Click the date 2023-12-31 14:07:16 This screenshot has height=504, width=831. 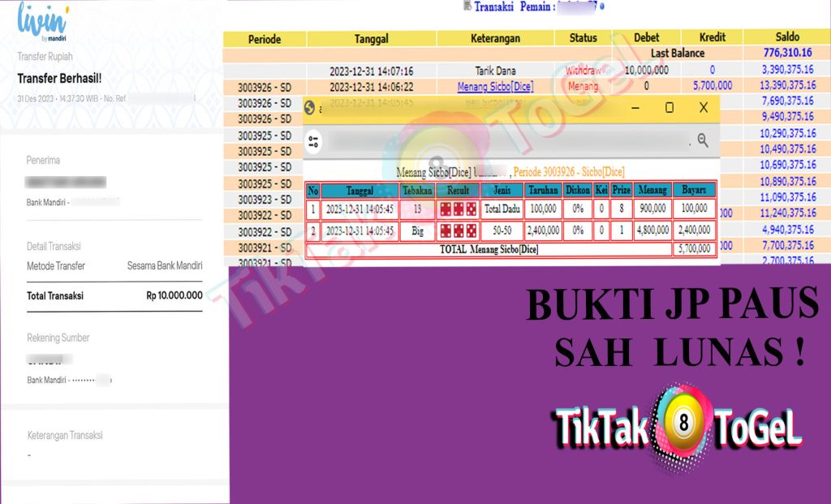coord(371,71)
